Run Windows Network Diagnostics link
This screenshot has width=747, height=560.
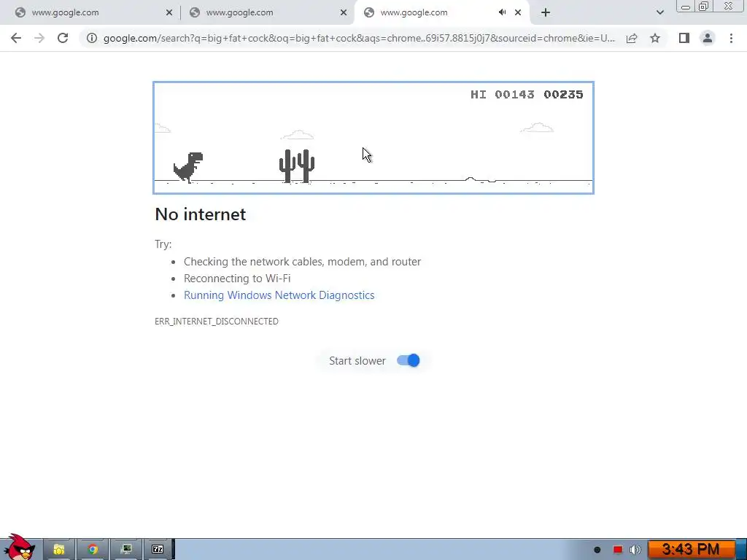(x=279, y=295)
